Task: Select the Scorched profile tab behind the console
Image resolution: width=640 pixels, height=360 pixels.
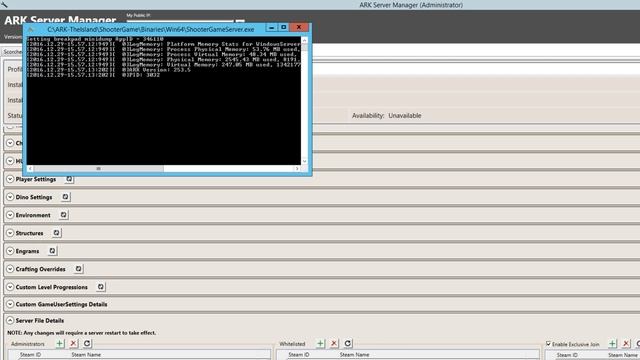Action: coord(13,52)
